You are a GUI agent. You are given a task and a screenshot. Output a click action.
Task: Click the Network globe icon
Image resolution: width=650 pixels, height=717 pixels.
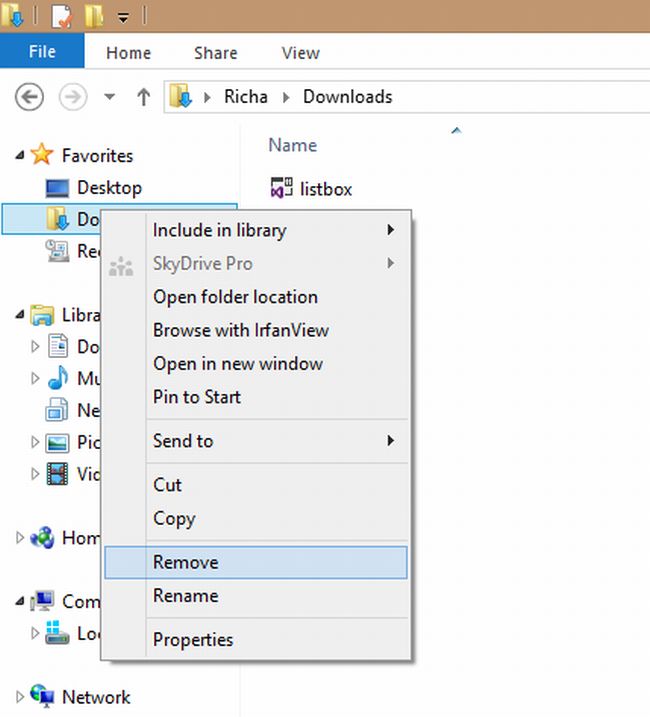point(42,696)
